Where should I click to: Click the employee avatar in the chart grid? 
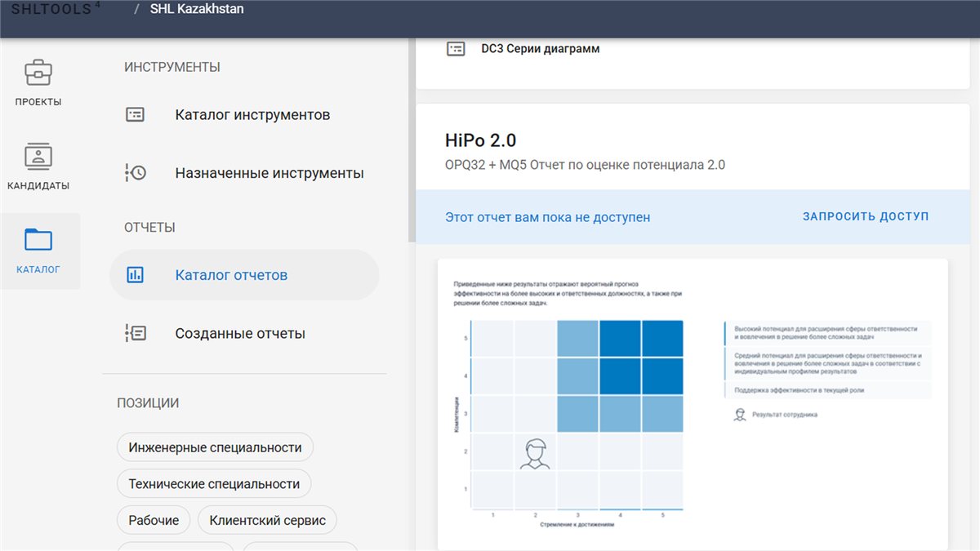(x=535, y=454)
